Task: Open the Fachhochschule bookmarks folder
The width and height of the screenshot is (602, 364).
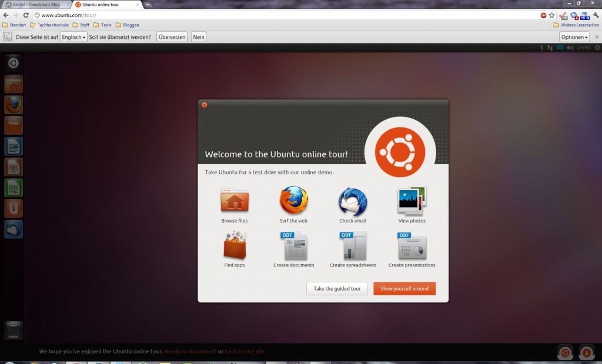Action: pyautogui.click(x=49, y=25)
